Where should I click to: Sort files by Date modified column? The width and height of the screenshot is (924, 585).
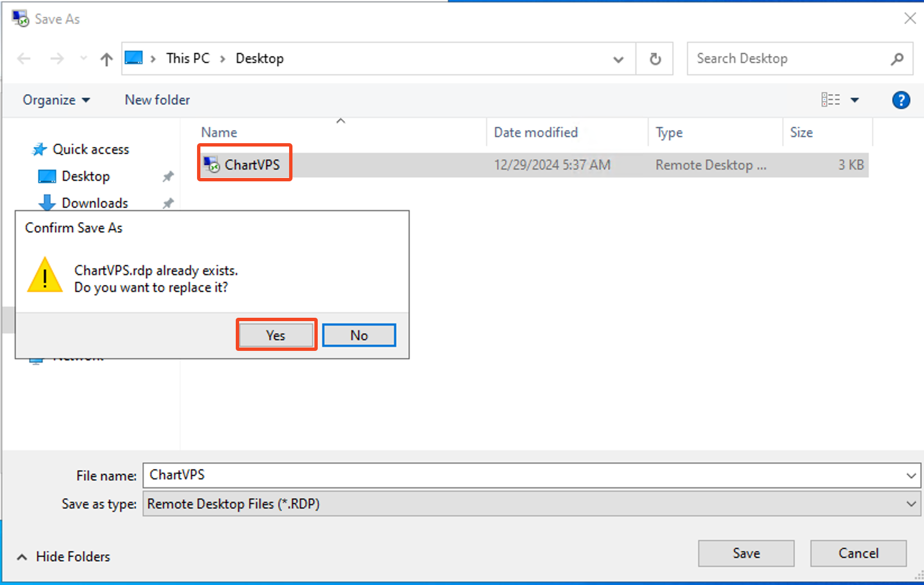536,132
